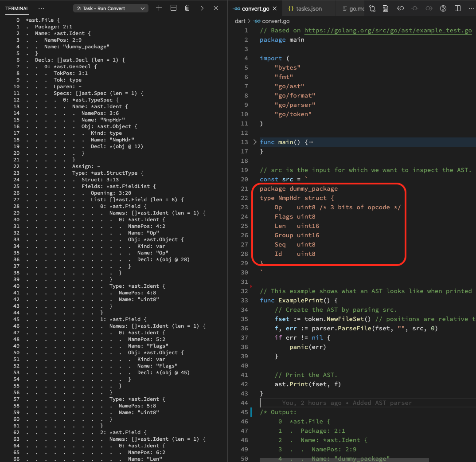The image size is (476, 462).
Task: Switch to the tasks.json tab
Action: point(305,8)
